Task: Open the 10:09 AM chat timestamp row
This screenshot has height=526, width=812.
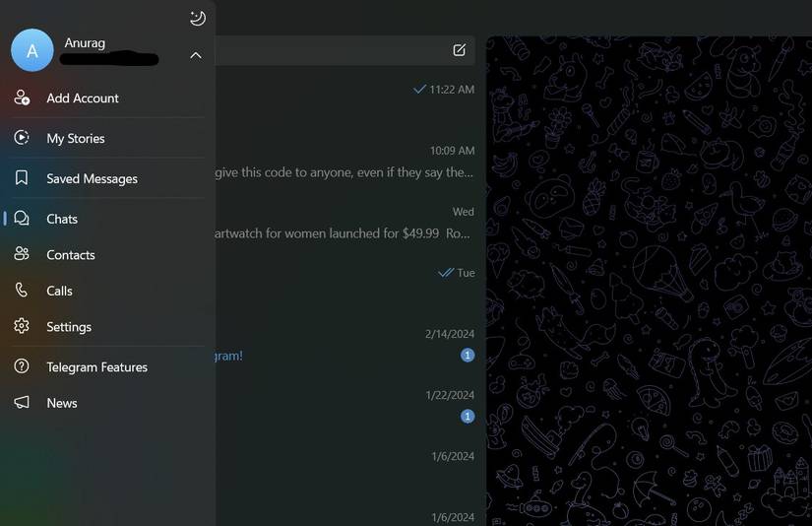Action: point(345,162)
